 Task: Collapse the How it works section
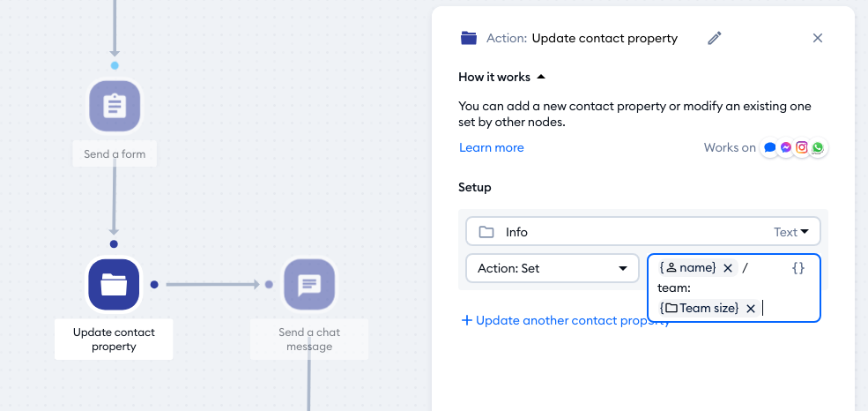coord(541,77)
